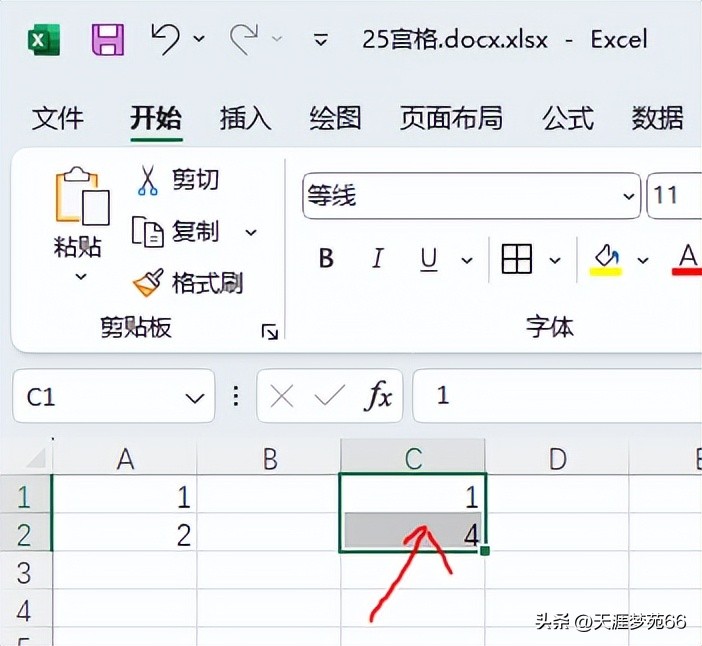Open the redo history dropdown arrow

pos(277,39)
